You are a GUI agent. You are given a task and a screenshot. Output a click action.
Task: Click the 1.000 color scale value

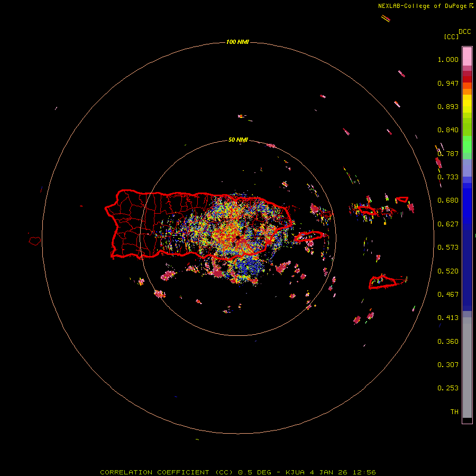[x=448, y=59]
